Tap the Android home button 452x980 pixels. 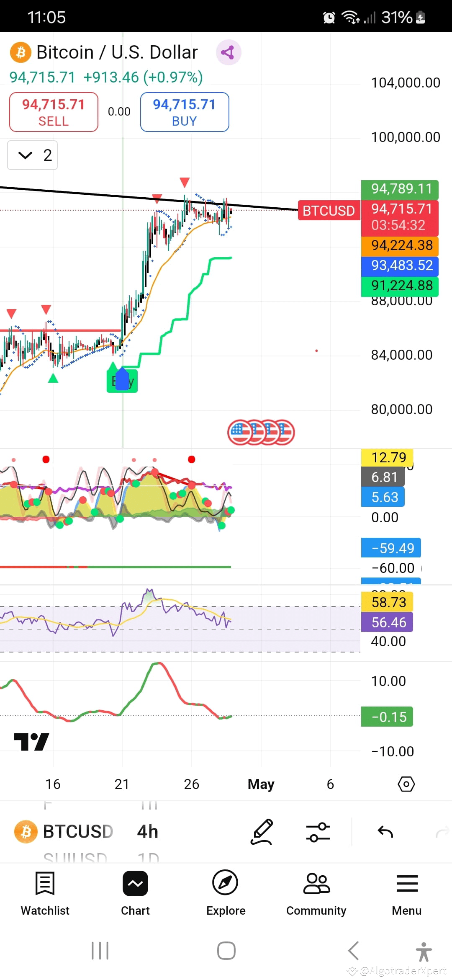click(x=226, y=951)
